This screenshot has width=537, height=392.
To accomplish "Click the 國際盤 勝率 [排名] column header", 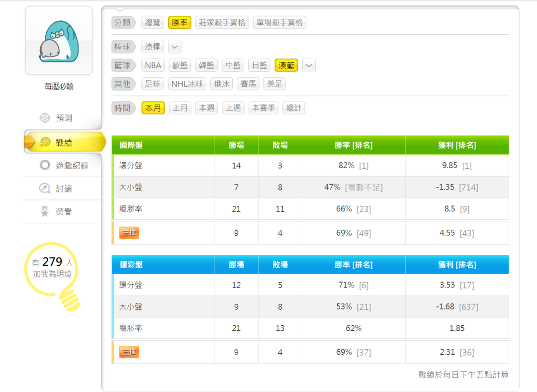I will (x=354, y=145).
